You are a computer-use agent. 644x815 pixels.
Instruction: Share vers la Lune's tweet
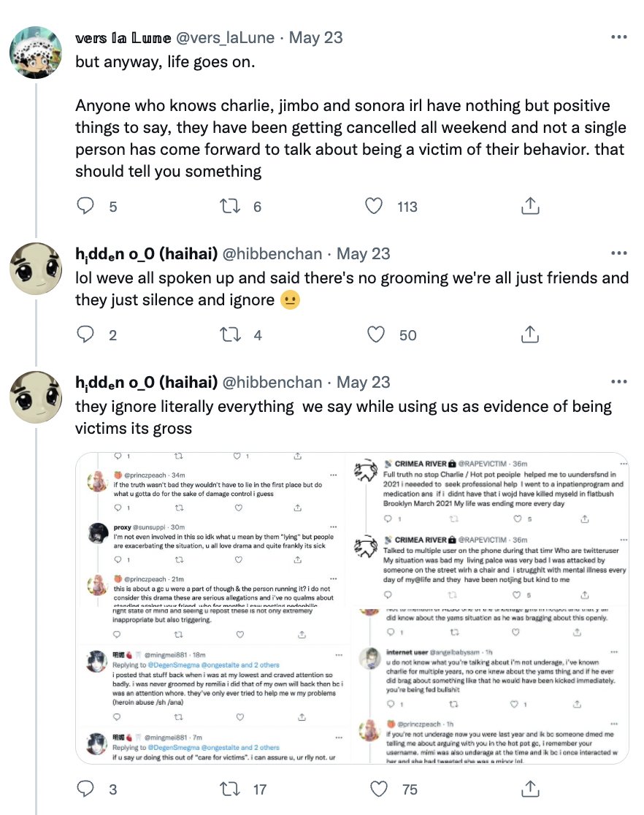[x=530, y=207]
